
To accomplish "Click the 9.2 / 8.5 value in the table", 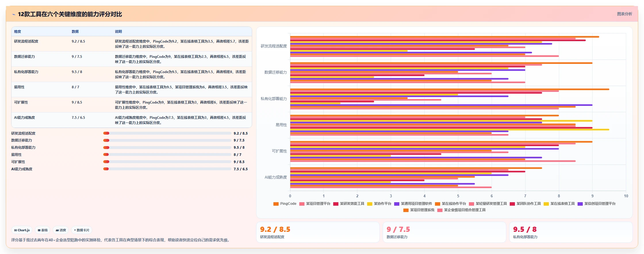I will point(78,41).
